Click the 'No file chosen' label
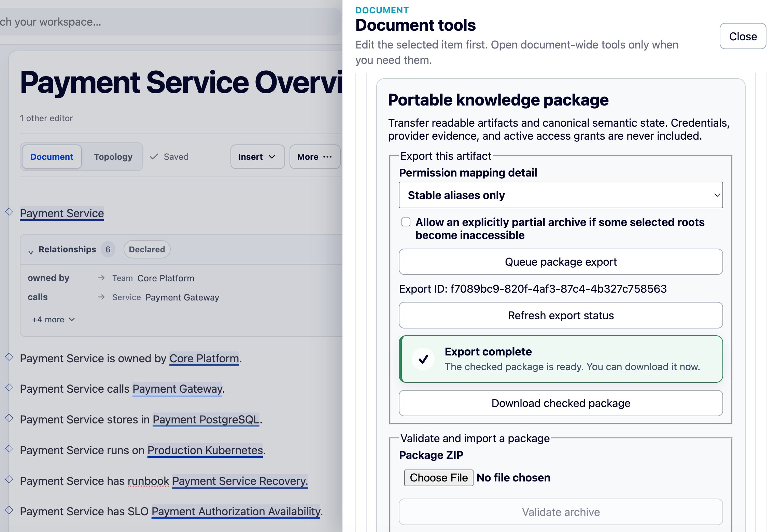Viewport: 775px width, 532px height. [513, 478]
